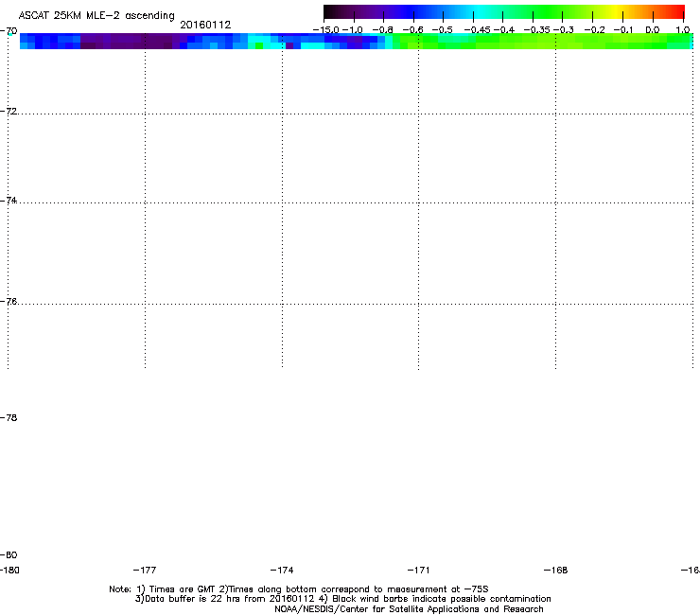The image size is (700, 615).
Task: Click the note line 'Data buffer is 22 hrs'
Action: [x=342, y=599]
